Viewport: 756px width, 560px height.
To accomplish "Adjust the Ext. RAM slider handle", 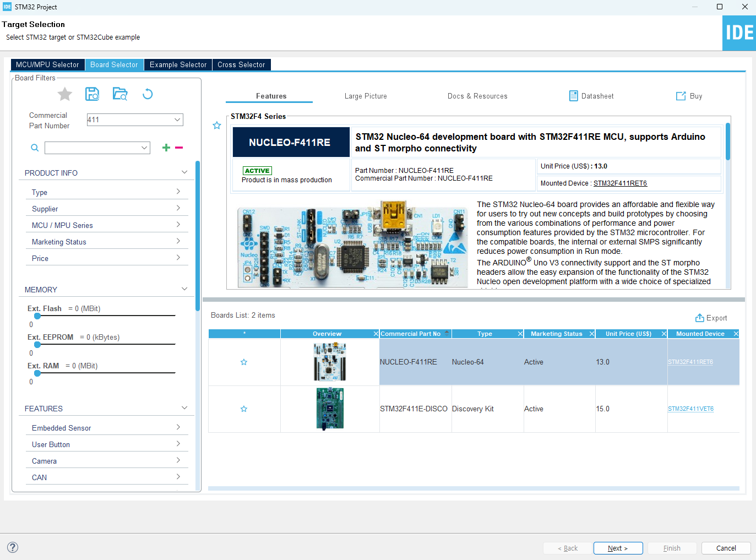I will click(x=37, y=373).
